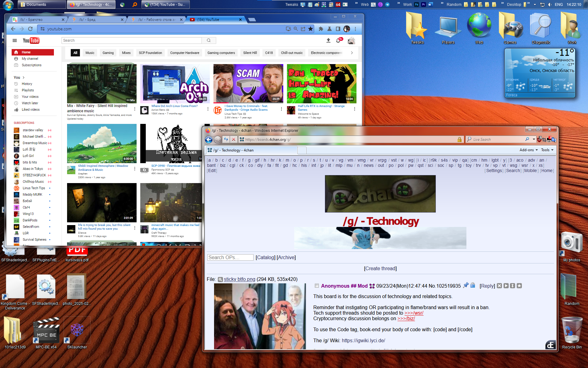Click the Create thread link
Viewport: 588px width, 368px height.
pyautogui.click(x=380, y=269)
